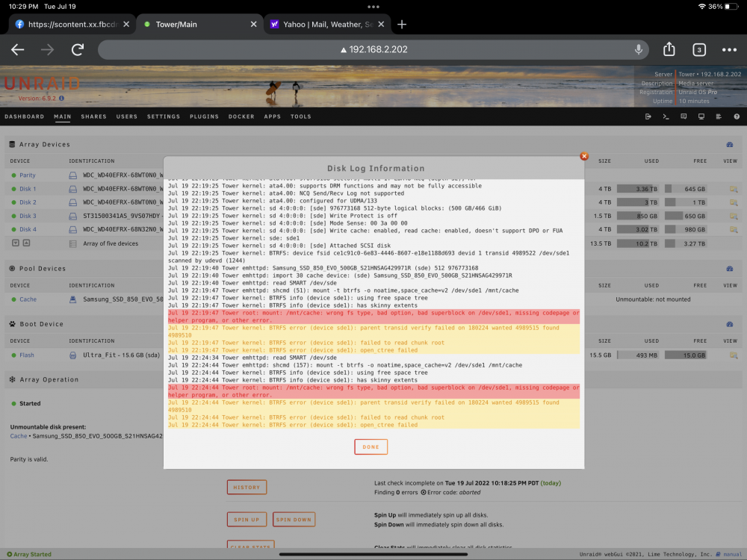Tap the microphone voice search icon
This screenshot has width=747, height=560.
[x=639, y=49]
